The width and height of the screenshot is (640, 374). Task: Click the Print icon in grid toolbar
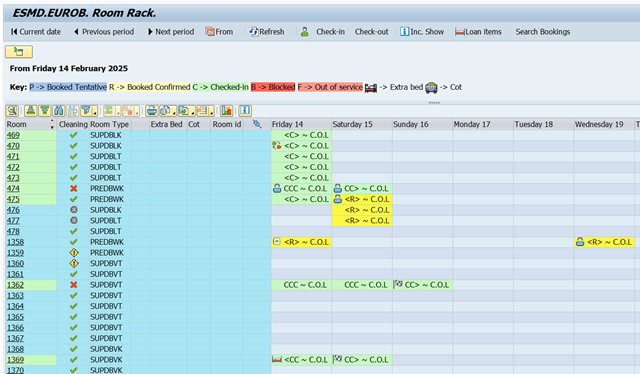151,111
